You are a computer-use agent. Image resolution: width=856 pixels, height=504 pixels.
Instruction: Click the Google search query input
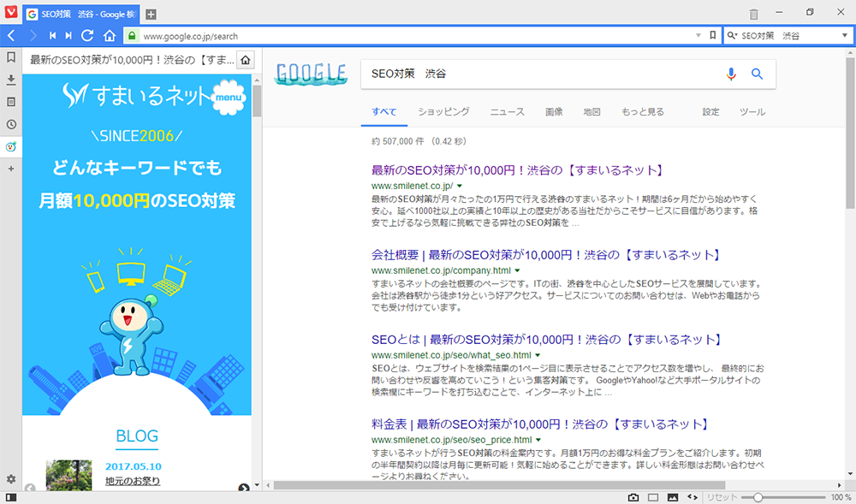tap(544, 74)
